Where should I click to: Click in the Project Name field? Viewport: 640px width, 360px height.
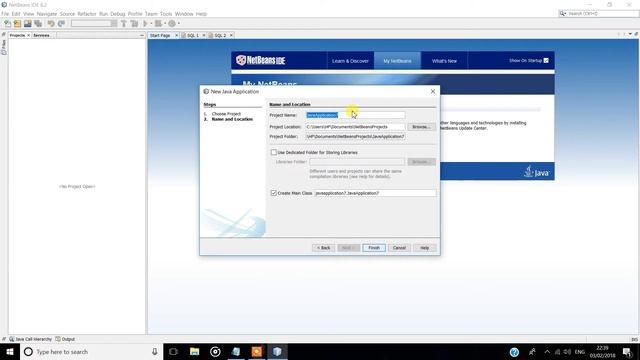click(x=356, y=115)
